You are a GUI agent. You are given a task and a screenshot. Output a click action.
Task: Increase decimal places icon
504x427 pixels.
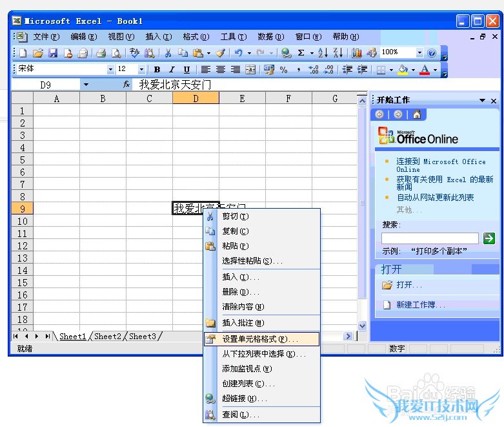coord(314,70)
